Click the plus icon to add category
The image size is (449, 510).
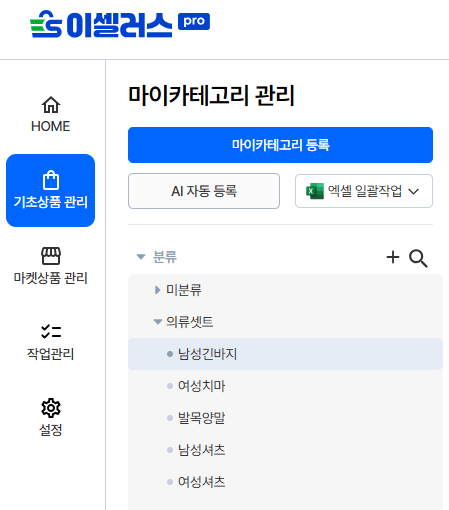coord(393,257)
